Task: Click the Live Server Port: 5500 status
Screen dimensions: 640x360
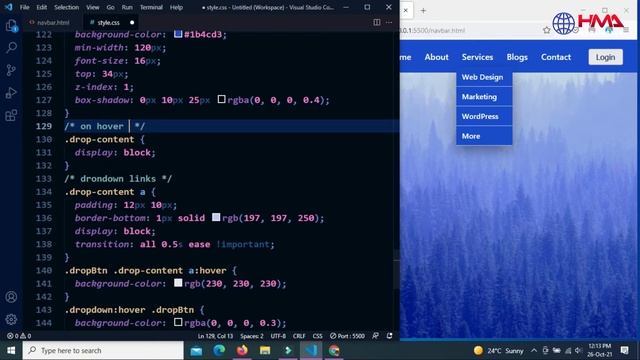Action: click(347, 336)
